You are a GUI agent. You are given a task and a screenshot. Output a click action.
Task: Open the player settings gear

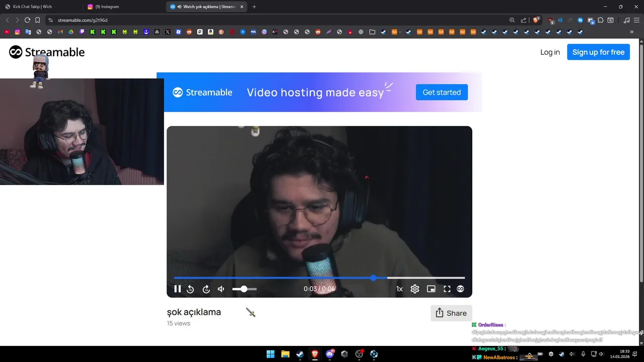[x=415, y=289]
